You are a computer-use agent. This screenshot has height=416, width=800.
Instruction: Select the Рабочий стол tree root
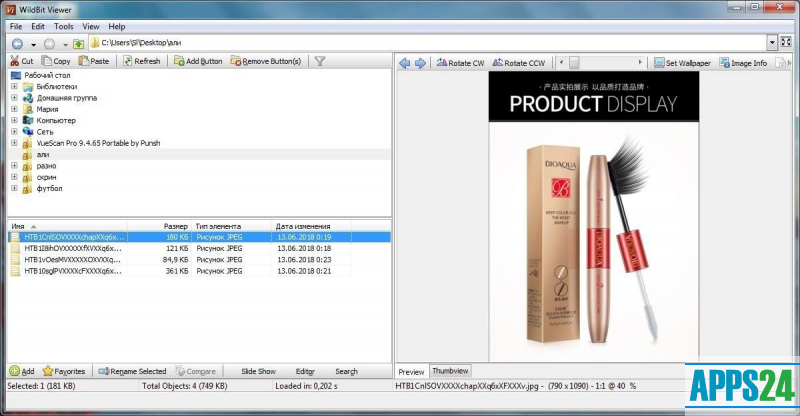pyautogui.click(x=47, y=75)
